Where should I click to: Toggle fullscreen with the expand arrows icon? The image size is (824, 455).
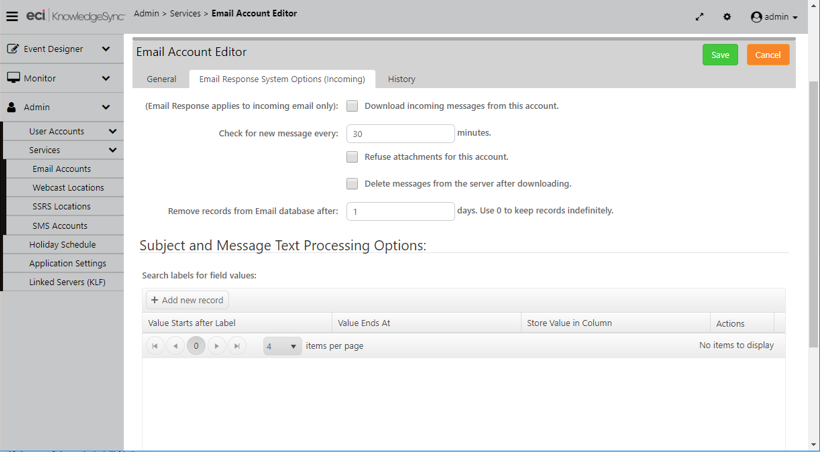tap(699, 17)
